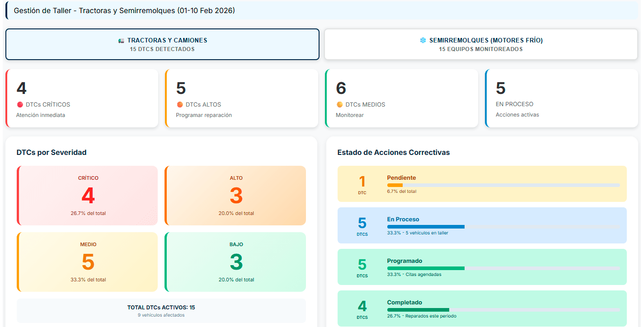Click the Estado de Acciones Correctivas heading
The width and height of the screenshot is (644, 327).
(x=393, y=153)
